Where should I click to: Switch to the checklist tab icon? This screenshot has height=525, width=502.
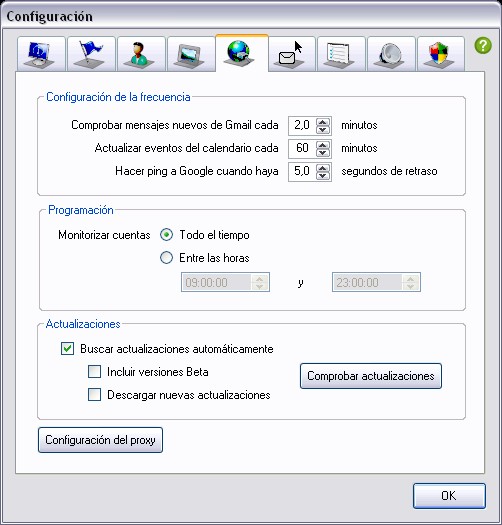click(x=341, y=54)
